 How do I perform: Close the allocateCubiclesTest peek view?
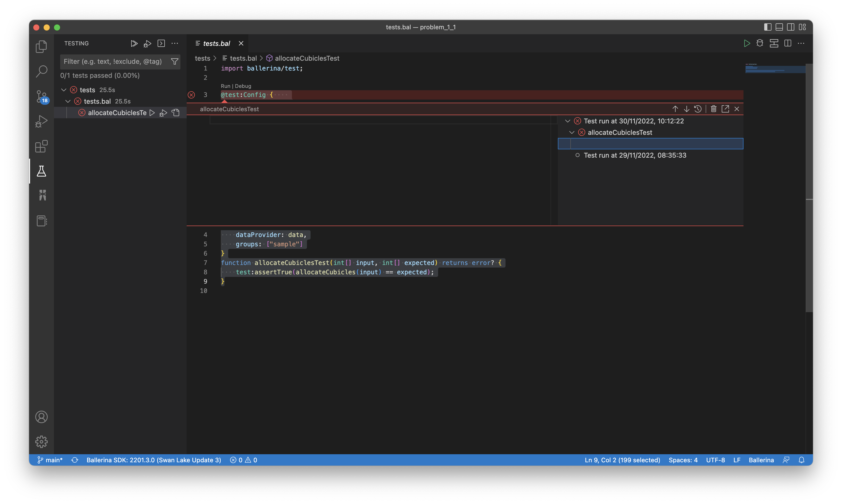(x=736, y=109)
